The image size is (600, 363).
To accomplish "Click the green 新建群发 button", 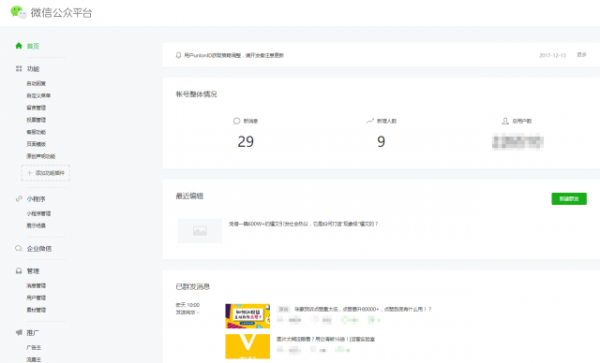I will tap(569, 199).
